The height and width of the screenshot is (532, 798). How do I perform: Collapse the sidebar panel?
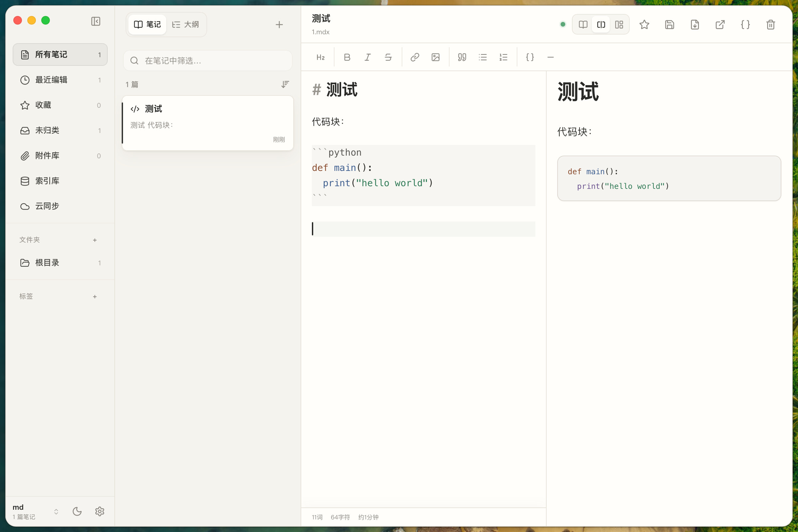(x=96, y=21)
